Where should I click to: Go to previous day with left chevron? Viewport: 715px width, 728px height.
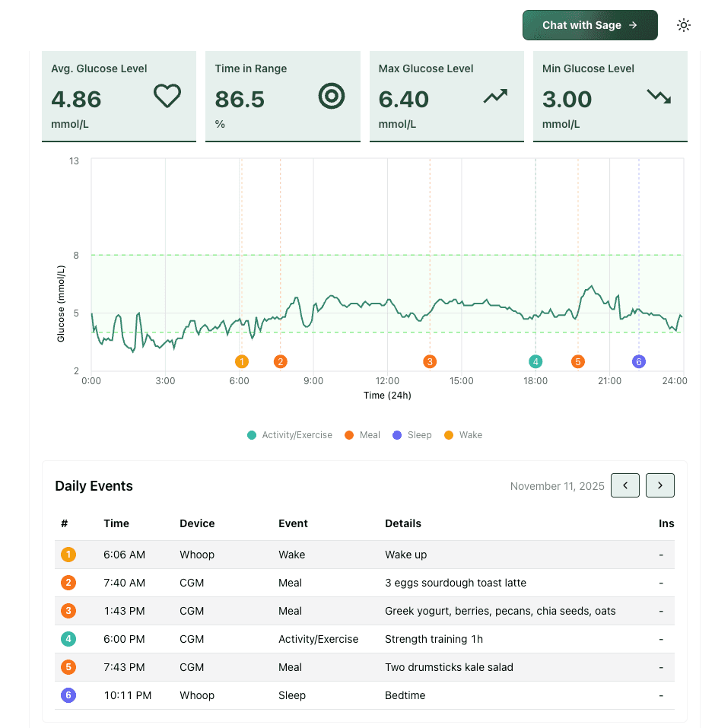coord(625,485)
